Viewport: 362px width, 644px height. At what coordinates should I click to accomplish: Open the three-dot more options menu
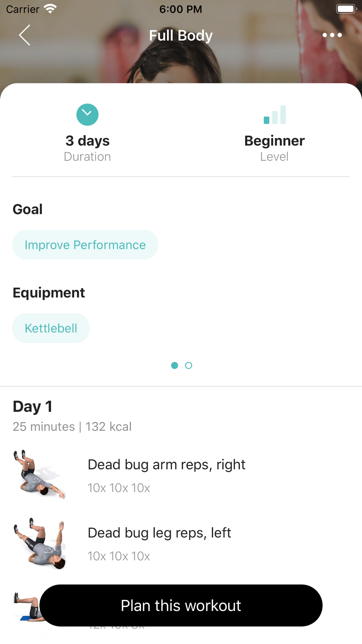[332, 35]
